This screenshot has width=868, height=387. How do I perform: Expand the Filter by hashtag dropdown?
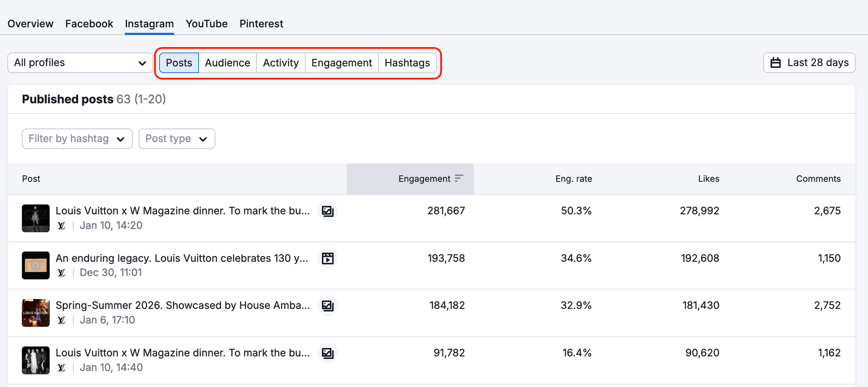pos(77,139)
